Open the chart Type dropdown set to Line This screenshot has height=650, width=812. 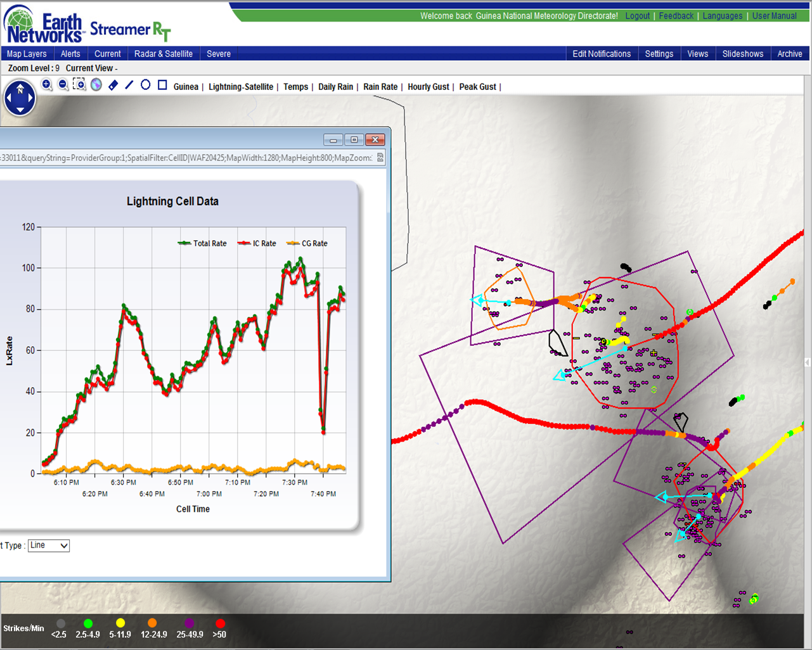point(49,545)
